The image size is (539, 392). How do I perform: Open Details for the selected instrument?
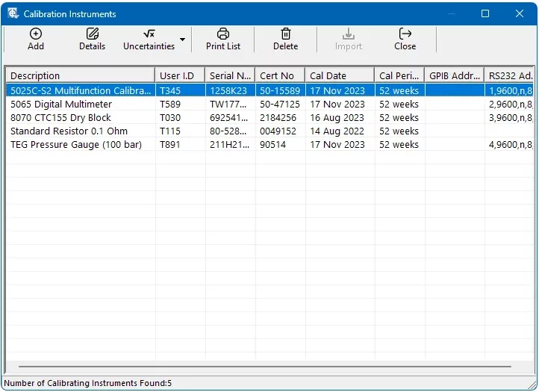click(x=93, y=34)
